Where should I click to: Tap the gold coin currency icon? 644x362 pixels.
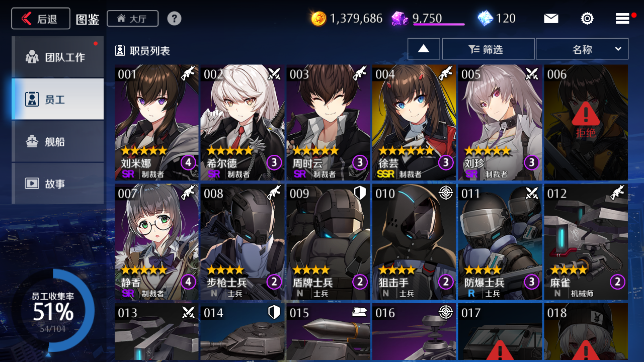[x=318, y=19]
